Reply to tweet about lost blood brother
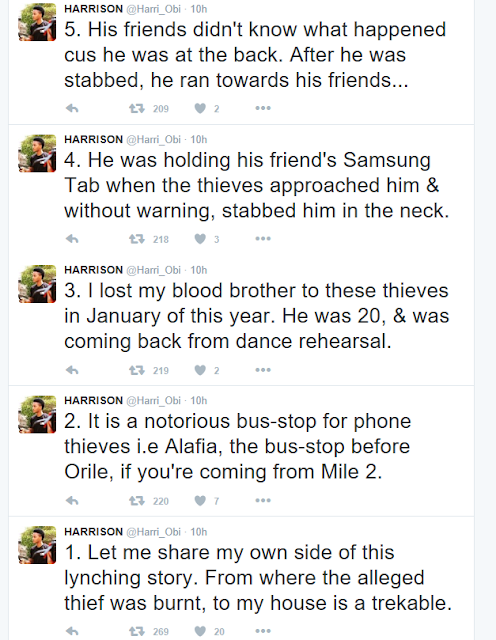The width and height of the screenshot is (496, 640). 72,370
